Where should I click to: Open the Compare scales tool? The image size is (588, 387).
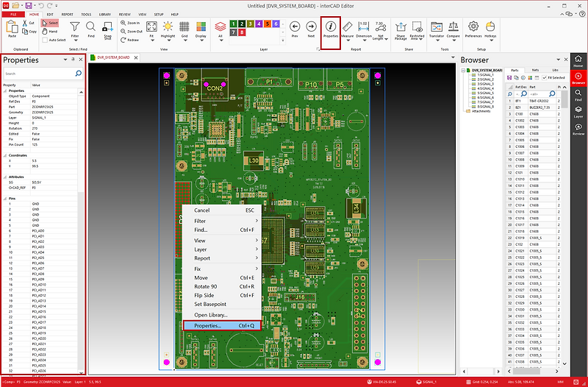coord(454,26)
